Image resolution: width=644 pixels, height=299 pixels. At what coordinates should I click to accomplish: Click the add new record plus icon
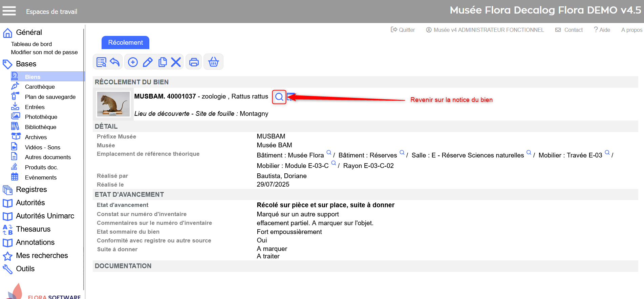(133, 62)
